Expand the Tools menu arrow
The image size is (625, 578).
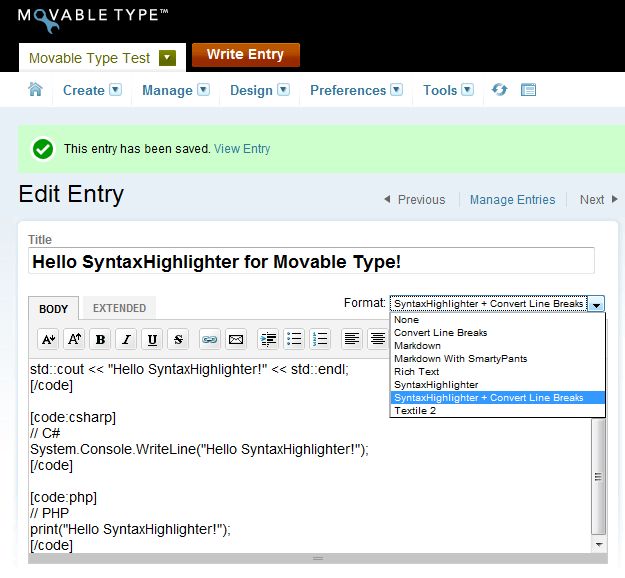(468, 90)
